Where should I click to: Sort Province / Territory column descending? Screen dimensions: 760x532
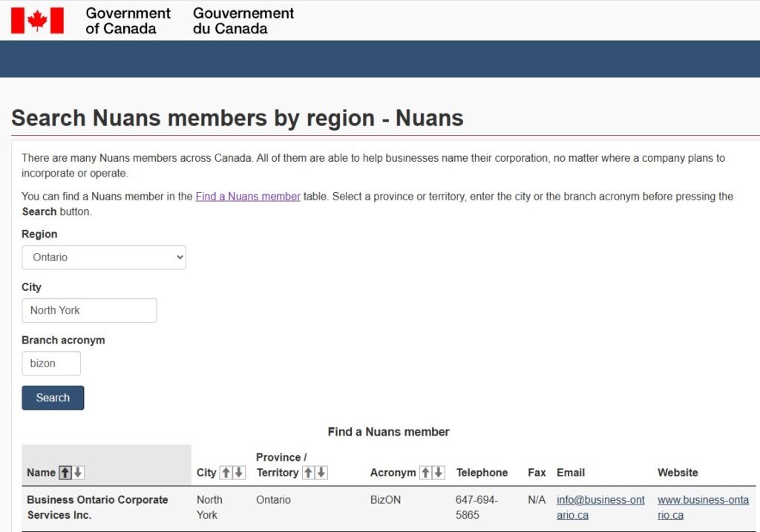click(321, 473)
